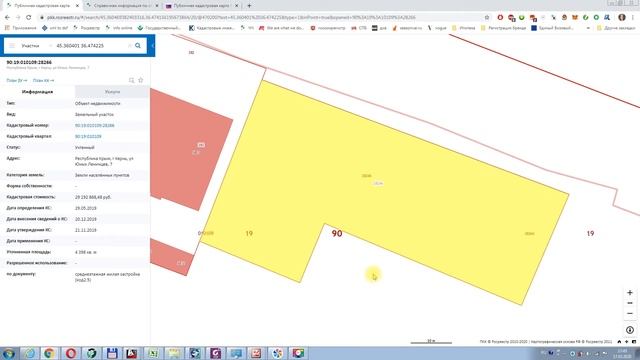Click the MetaMask fox extension icon

575,18
